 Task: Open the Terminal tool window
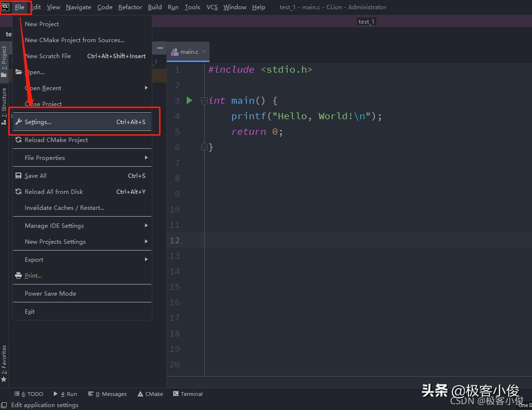(x=188, y=394)
